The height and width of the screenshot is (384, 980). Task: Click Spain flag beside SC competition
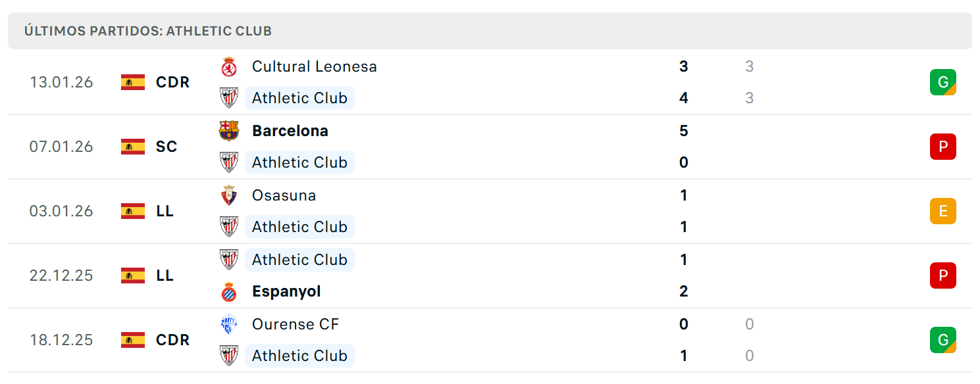(x=133, y=147)
